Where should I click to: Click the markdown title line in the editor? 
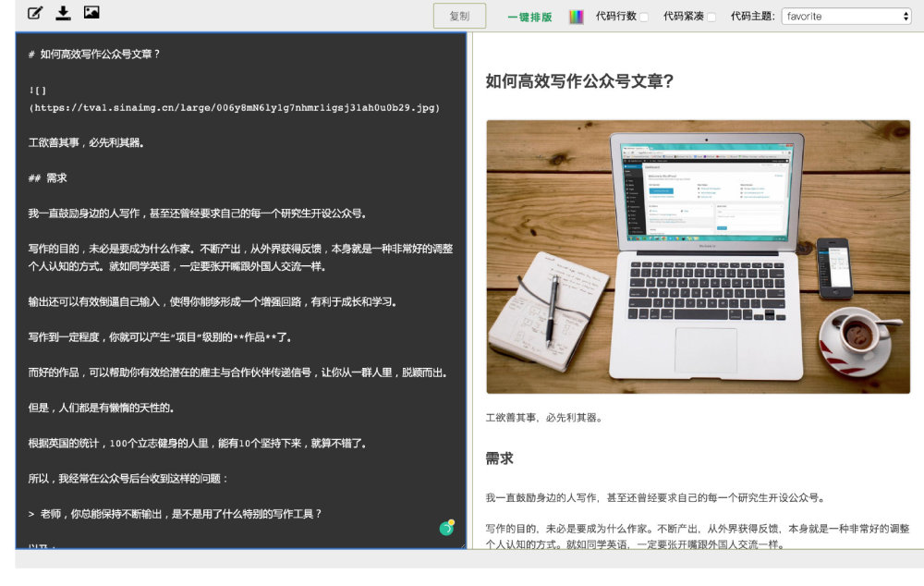click(94, 55)
